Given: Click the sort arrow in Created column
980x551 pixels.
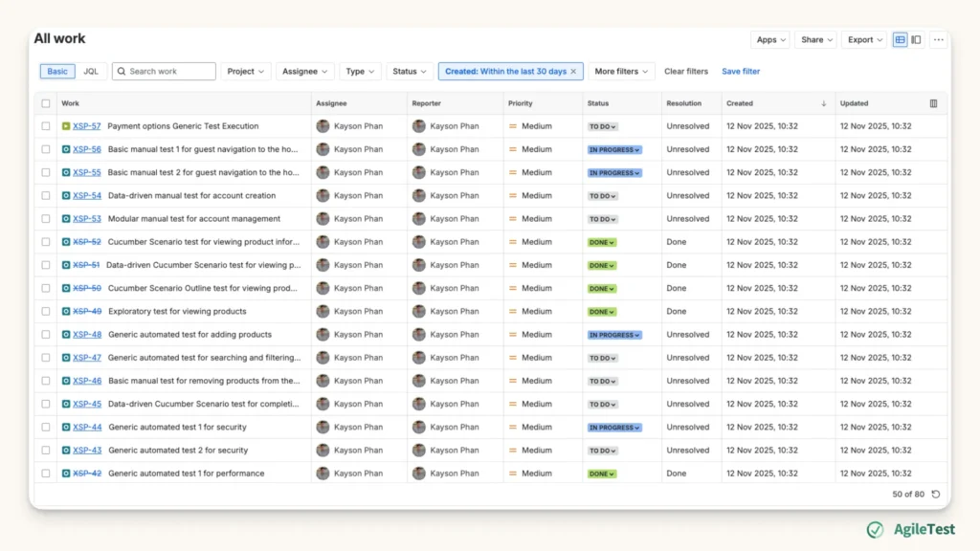Looking at the screenshot, I should click(x=823, y=103).
